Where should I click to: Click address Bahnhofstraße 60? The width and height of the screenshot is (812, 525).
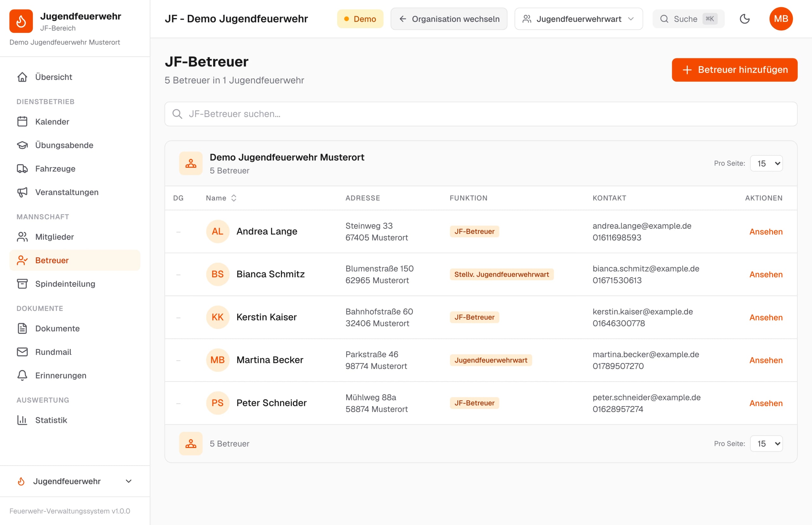379,312
